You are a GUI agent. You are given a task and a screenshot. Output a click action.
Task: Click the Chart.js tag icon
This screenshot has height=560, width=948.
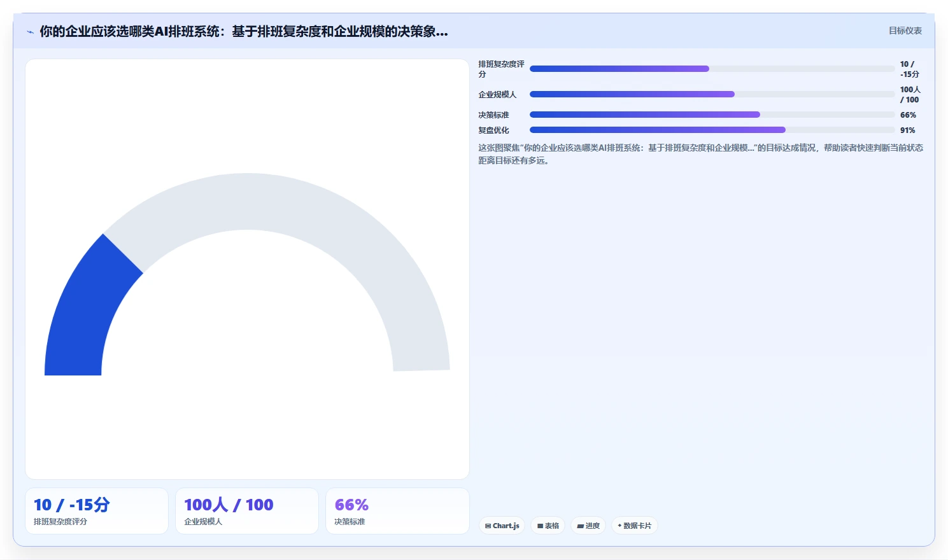click(488, 526)
